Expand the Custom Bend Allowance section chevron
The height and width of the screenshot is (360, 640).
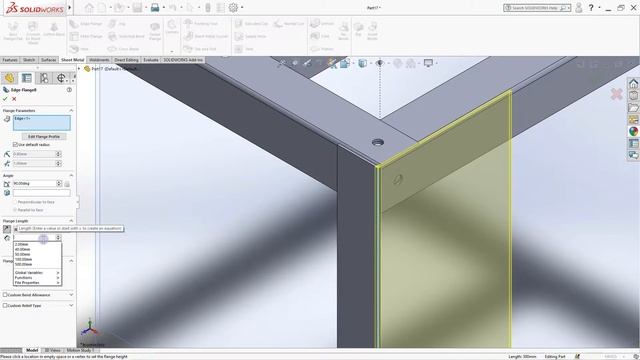click(71, 294)
